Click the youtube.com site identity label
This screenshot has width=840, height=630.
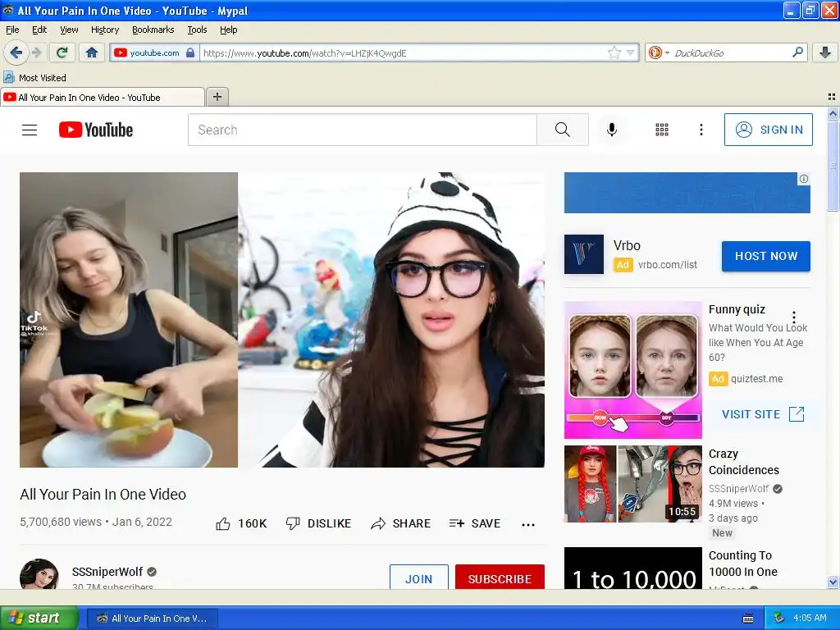pyautogui.click(x=154, y=52)
